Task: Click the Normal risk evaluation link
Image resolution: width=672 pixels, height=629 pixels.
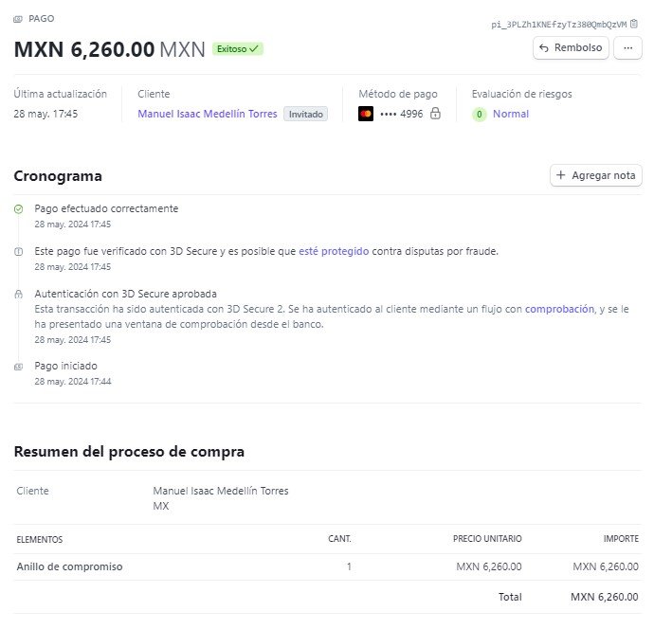Action: pos(511,114)
